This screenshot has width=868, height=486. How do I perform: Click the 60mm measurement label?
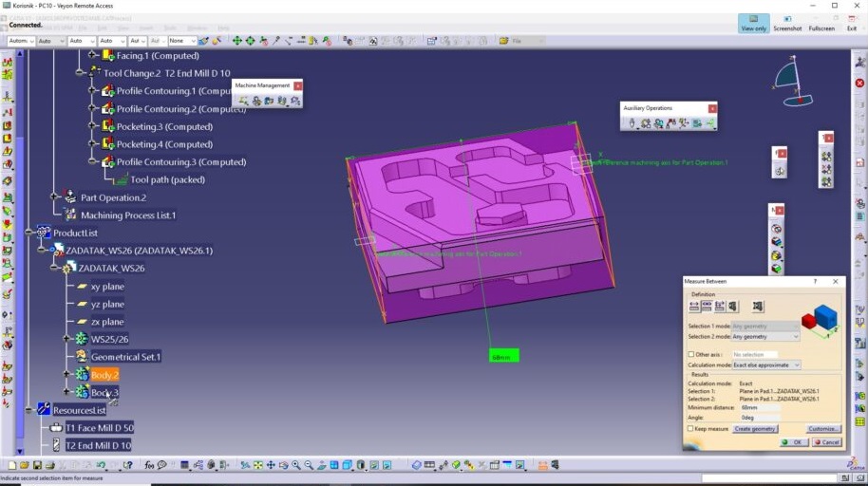[503, 356]
